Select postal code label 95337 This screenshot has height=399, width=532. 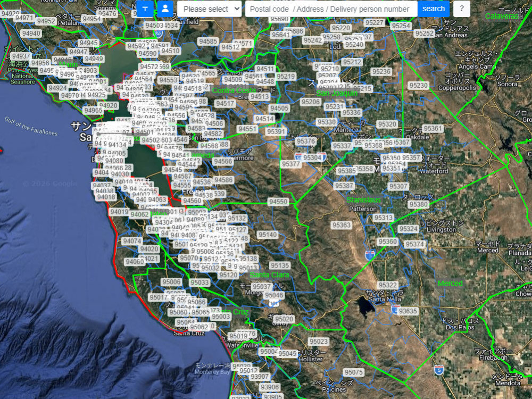(342, 146)
